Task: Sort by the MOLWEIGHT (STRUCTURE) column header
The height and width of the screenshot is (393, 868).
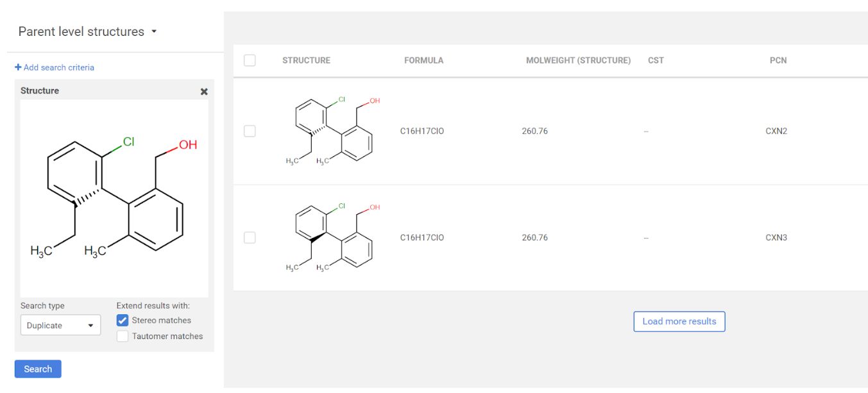Action: coord(578,60)
